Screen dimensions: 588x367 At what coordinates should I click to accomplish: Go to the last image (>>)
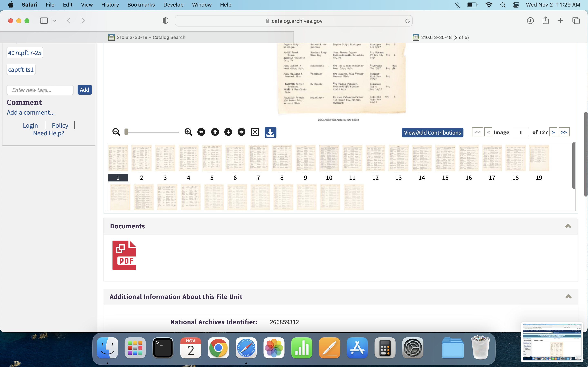point(564,132)
